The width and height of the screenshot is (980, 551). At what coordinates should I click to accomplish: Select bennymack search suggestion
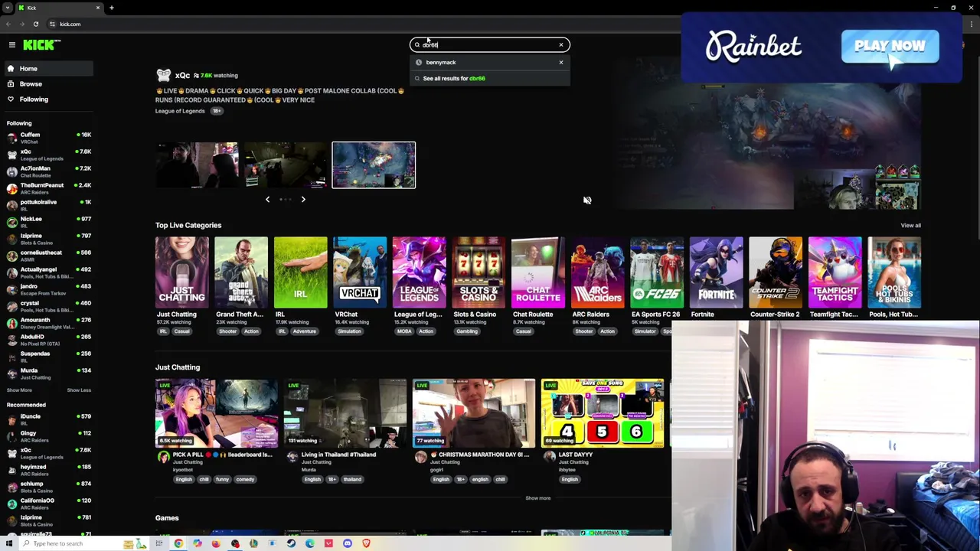[441, 63]
